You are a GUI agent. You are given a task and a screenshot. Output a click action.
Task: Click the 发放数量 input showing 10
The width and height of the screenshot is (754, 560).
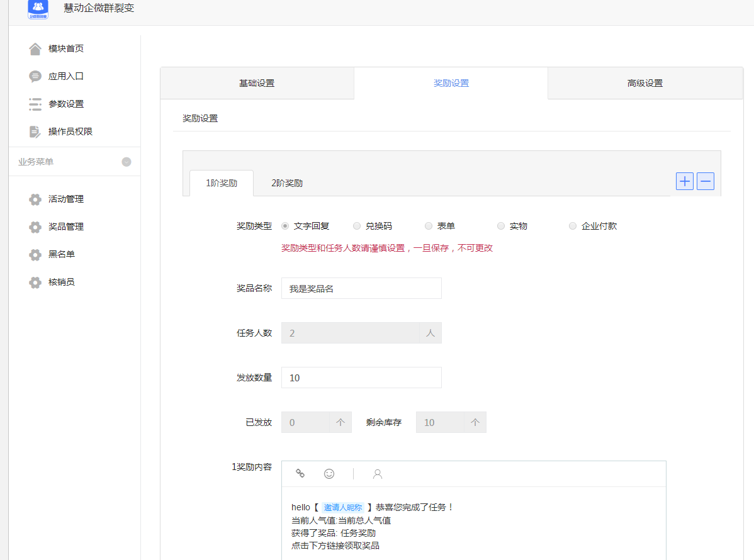coord(361,377)
